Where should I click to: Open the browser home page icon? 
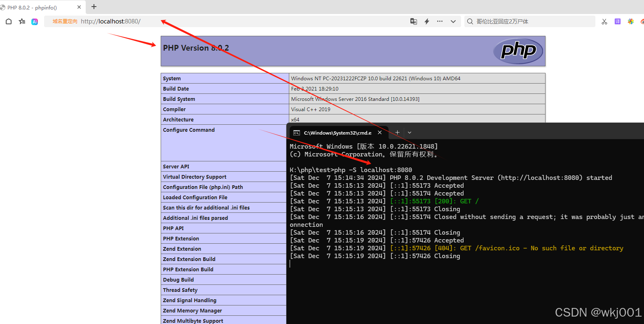[x=9, y=21]
